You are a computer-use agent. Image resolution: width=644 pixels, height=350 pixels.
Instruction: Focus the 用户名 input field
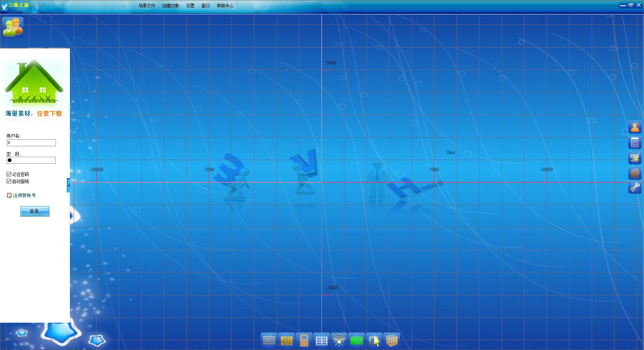pos(31,143)
